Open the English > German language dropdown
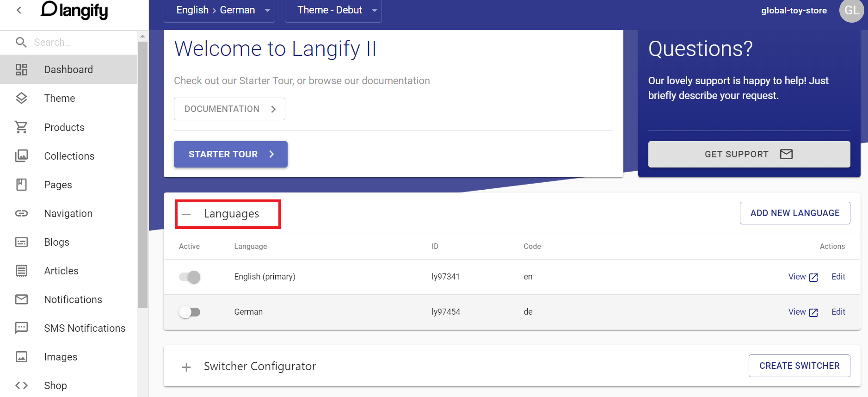Viewport: 868px width, 397px height. coord(219,10)
